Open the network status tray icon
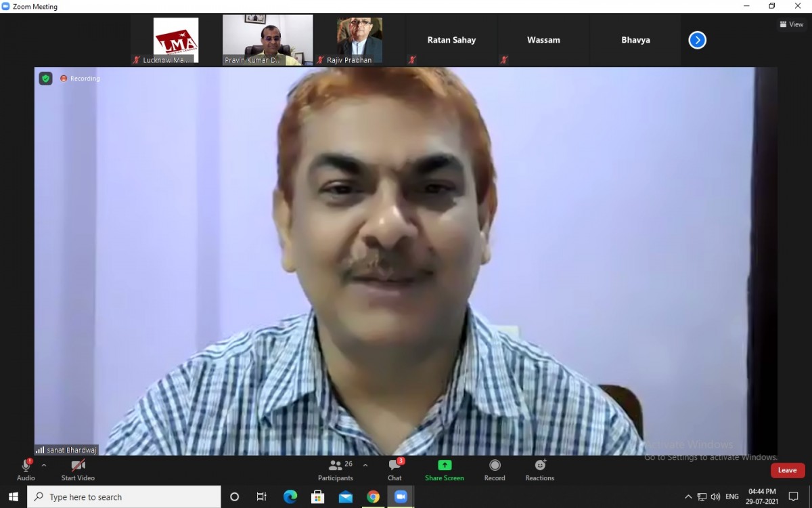The image size is (812, 508). (x=702, y=496)
